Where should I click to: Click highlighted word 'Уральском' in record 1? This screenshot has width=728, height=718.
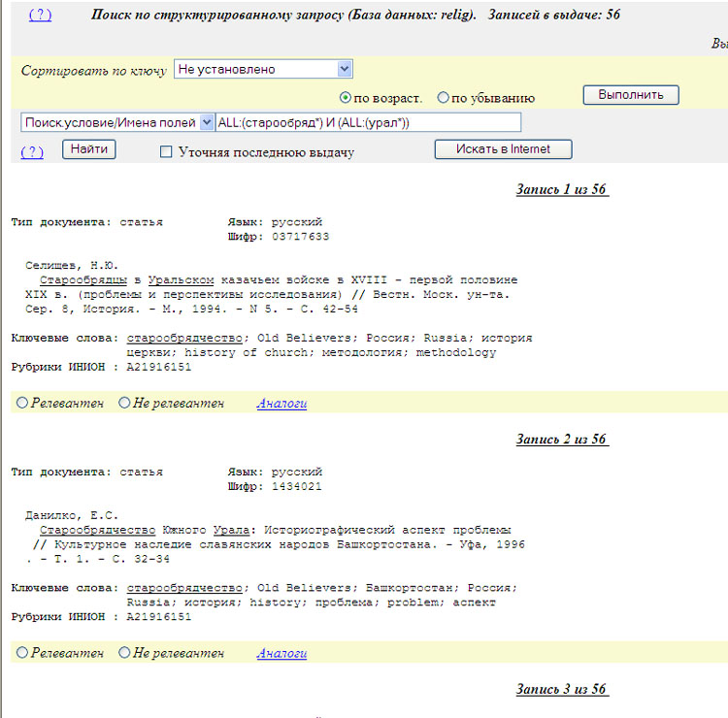(182, 279)
